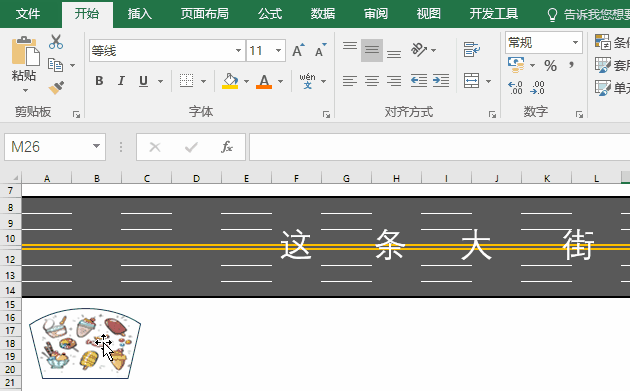Switch to the 页面布局 tab
Viewport: 630px width, 391px height.
coord(204,14)
